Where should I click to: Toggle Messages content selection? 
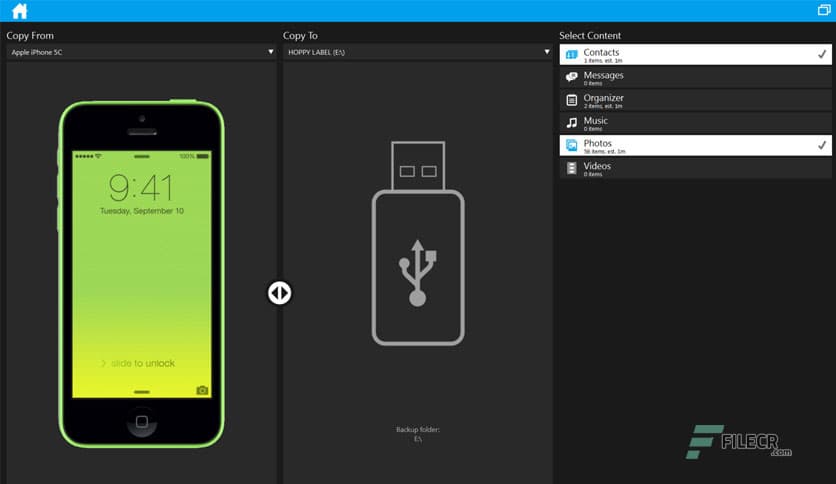(695, 77)
